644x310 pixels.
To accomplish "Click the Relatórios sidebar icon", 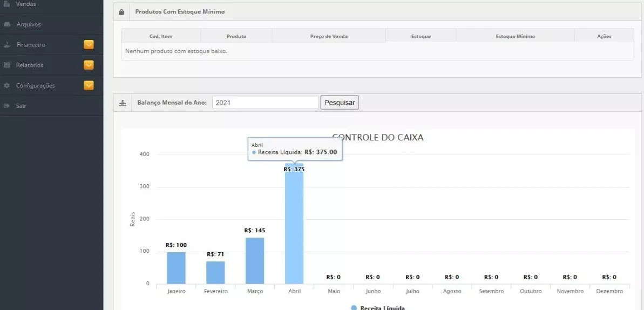I will coord(7,65).
